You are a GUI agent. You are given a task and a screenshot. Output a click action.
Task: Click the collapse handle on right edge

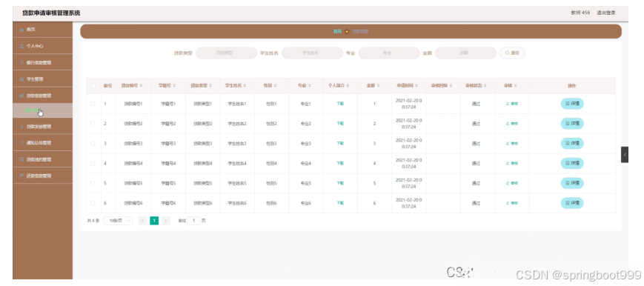tap(625, 155)
